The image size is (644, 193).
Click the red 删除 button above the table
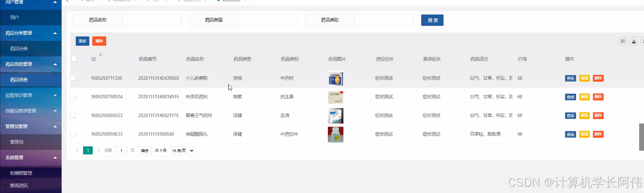[x=99, y=41]
